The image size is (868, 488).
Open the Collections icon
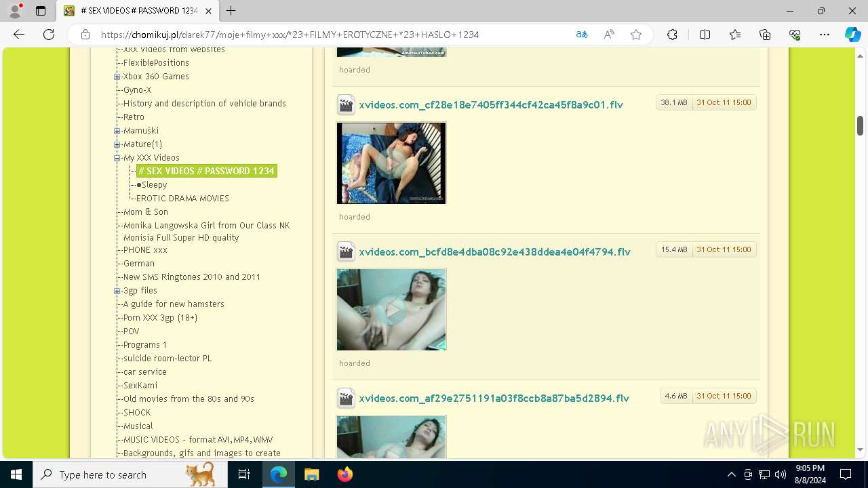pos(765,35)
